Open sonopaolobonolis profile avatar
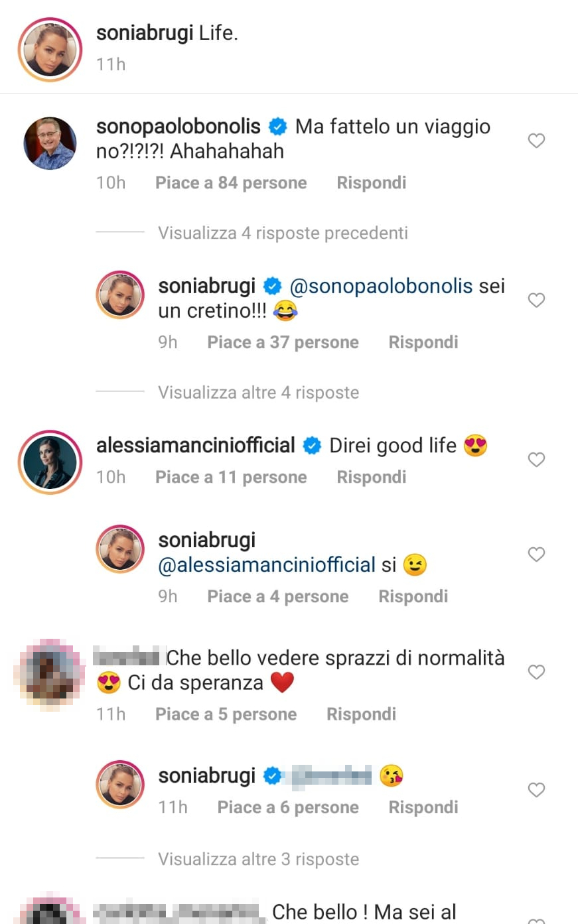The width and height of the screenshot is (578, 924). pos(50,144)
